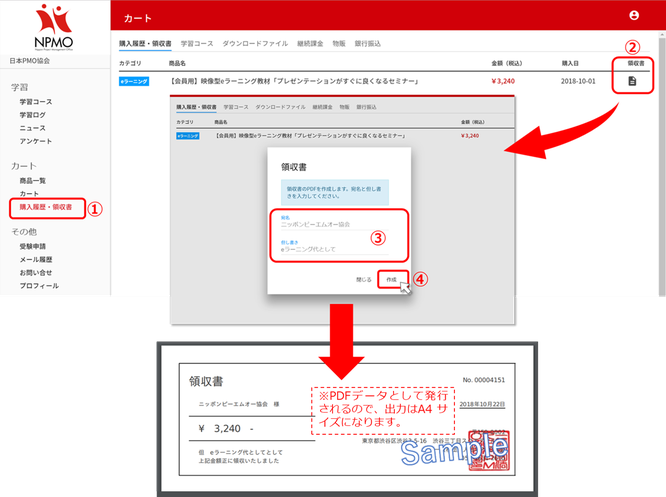Click the カート title in the red header
The width and height of the screenshot is (666, 497).
[138, 18]
